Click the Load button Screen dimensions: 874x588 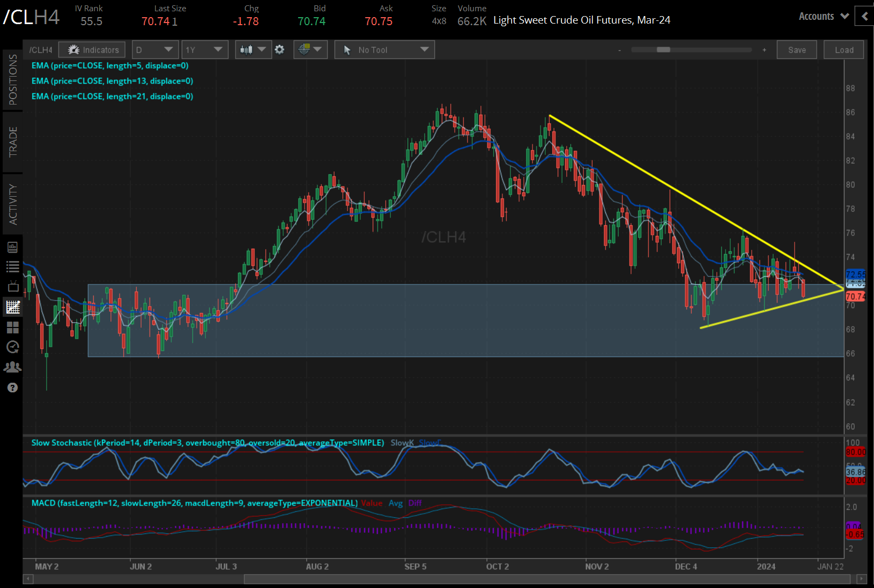(x=843, y=49)
